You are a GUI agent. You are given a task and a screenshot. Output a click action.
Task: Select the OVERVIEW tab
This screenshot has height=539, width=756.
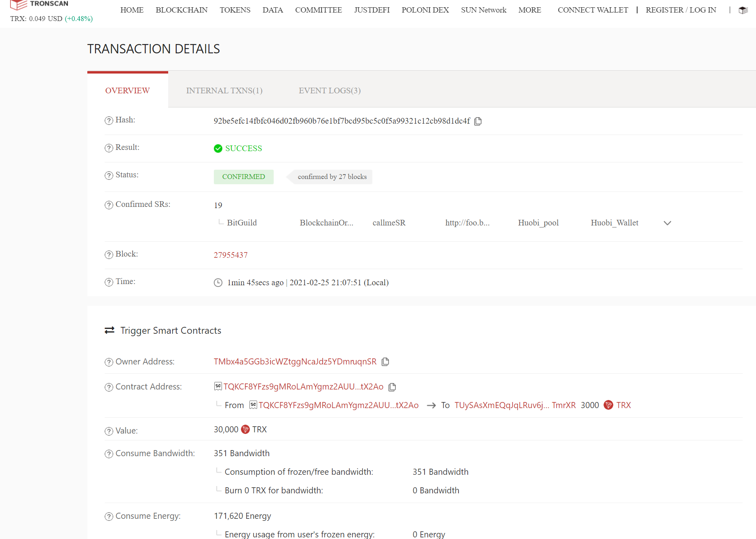127,91
